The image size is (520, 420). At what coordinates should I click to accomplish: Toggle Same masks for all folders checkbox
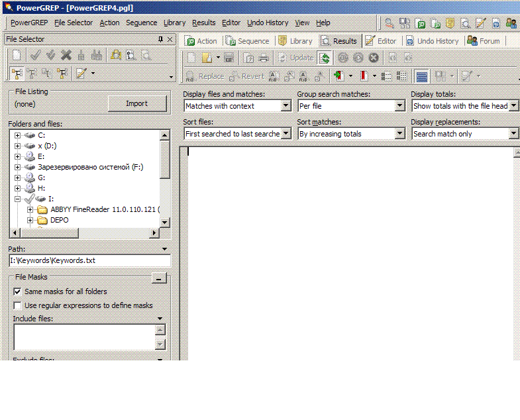pyautogui.click(x=17, y=291)
